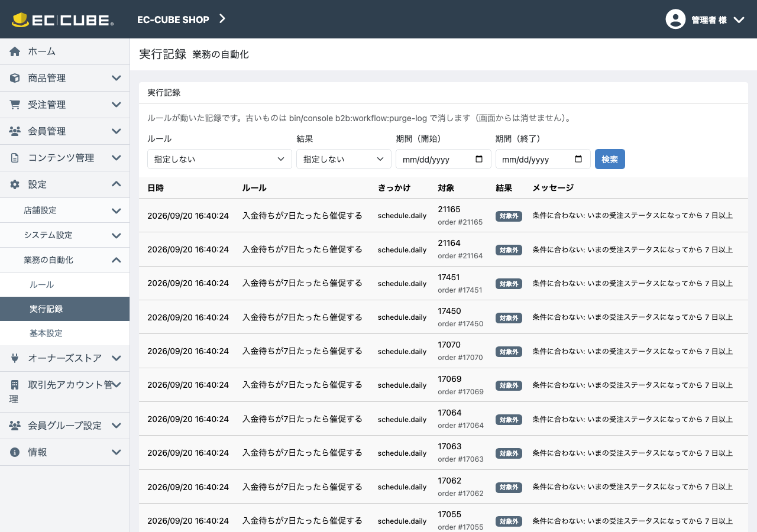Click the product management cube icon
Viewport: 757px width, 532px height.
(15, 78)
